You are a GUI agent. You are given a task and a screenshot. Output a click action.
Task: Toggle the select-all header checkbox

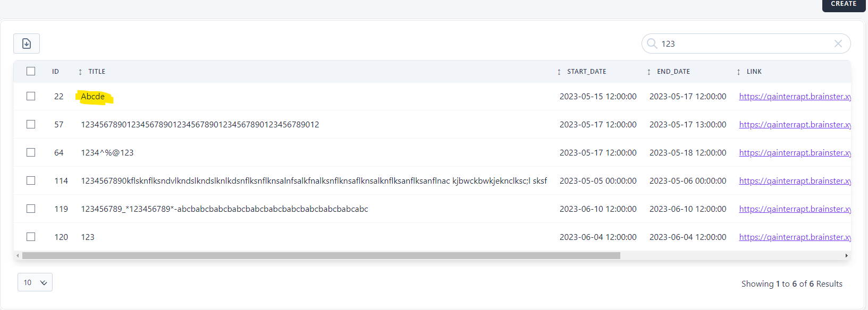coord(31,71)
